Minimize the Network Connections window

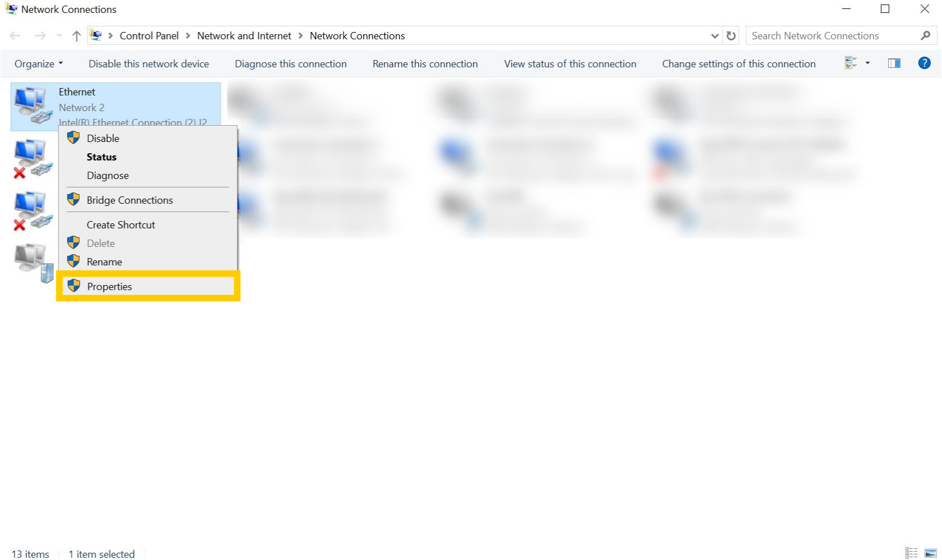[847, 9]
